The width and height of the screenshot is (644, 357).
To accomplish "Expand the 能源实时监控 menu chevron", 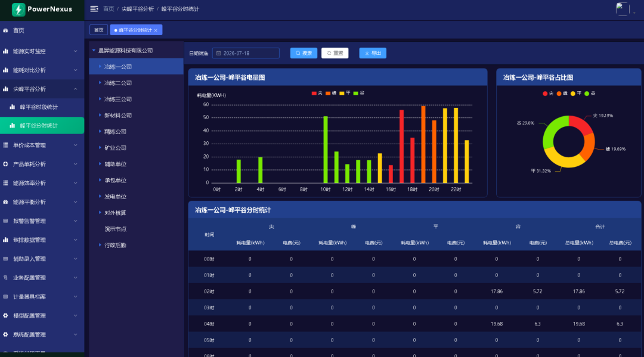I will (76, 51).
